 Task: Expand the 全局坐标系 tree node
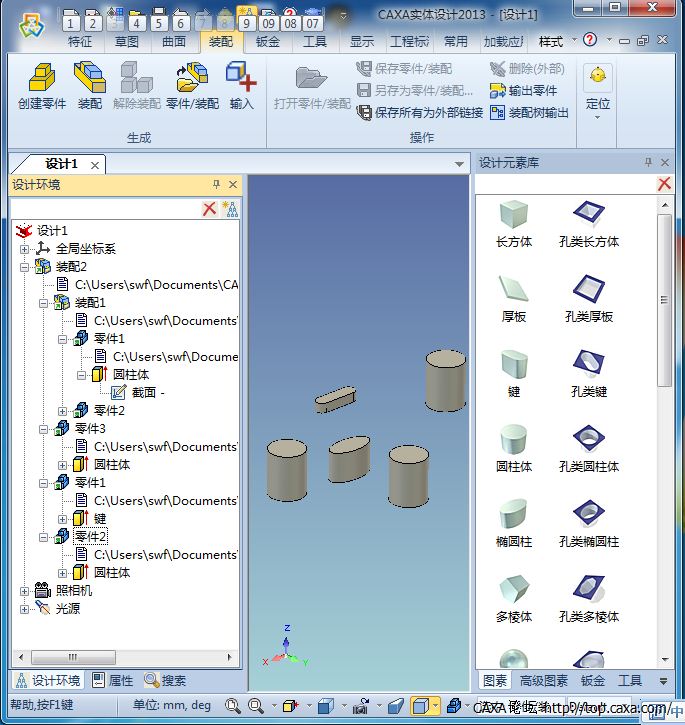25,249
